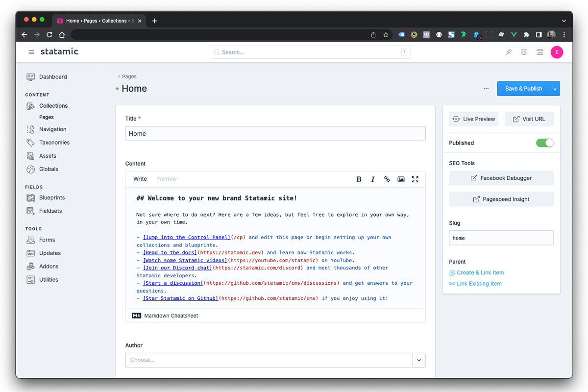Apply italic formatting in Content editor
The width and height of the screenshot is (588, 392).
point(373,179)
